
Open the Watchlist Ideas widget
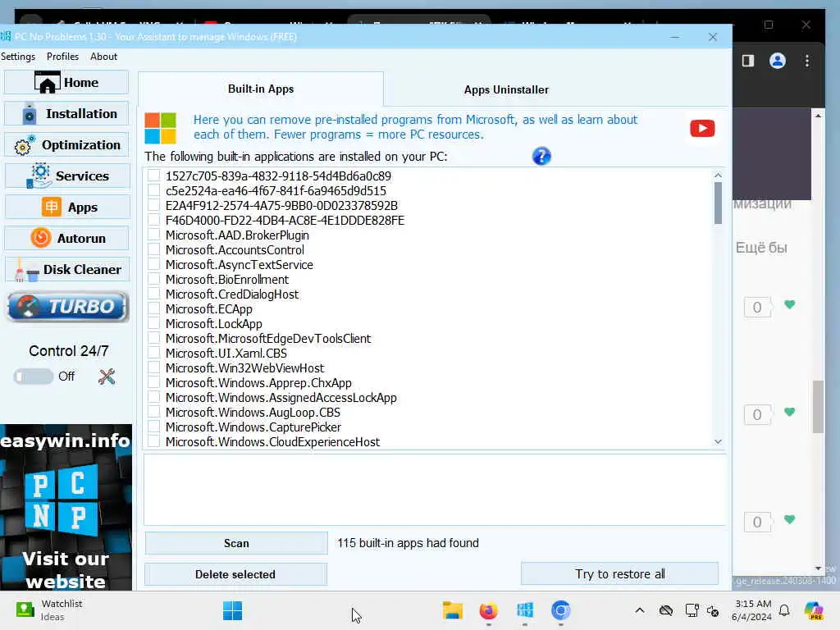[49, 610]
